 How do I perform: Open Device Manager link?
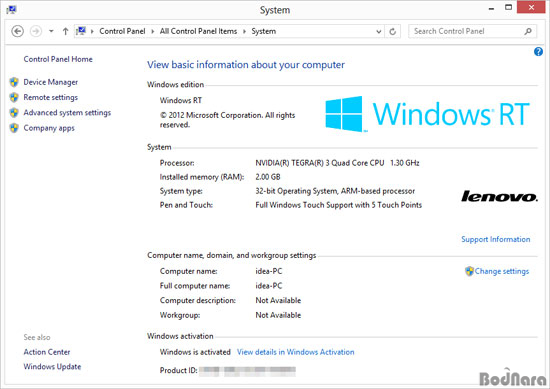[51, 82]
